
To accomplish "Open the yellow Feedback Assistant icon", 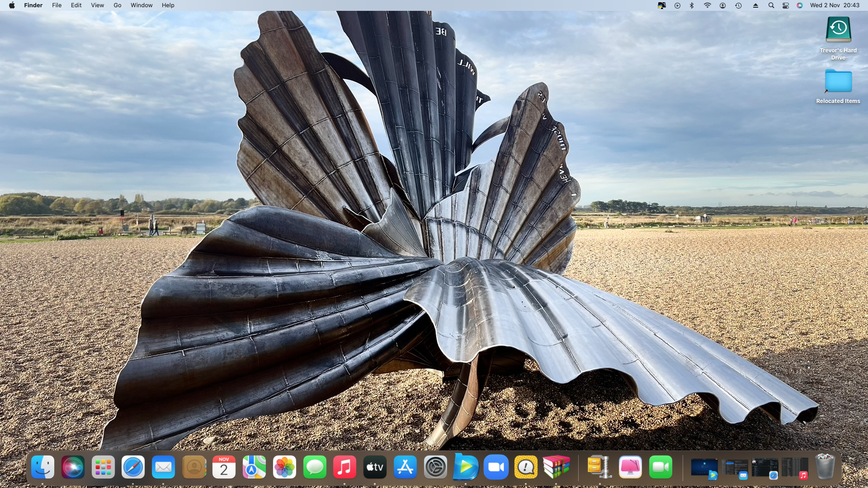I will click(x=526, y=467).
